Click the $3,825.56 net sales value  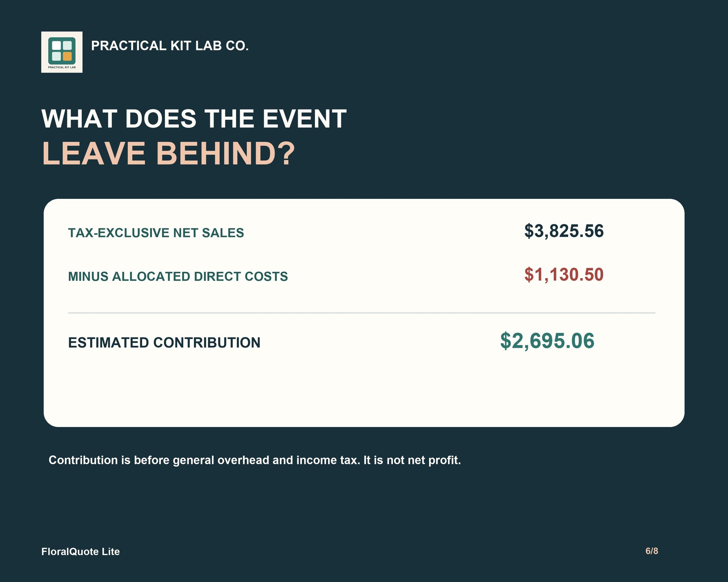tap(564, 231)
